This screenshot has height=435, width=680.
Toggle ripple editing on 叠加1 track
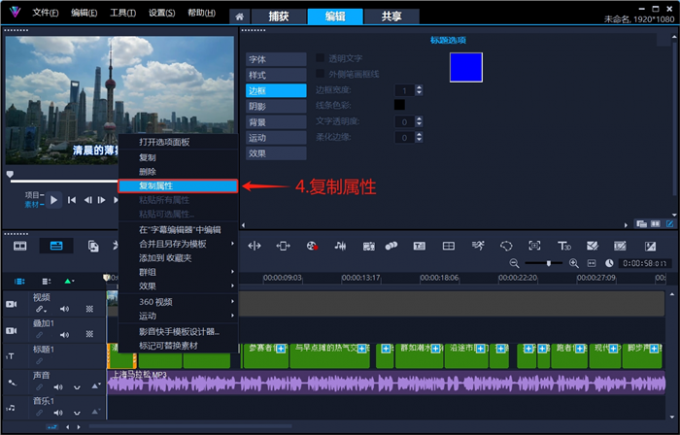coord(39,335)
